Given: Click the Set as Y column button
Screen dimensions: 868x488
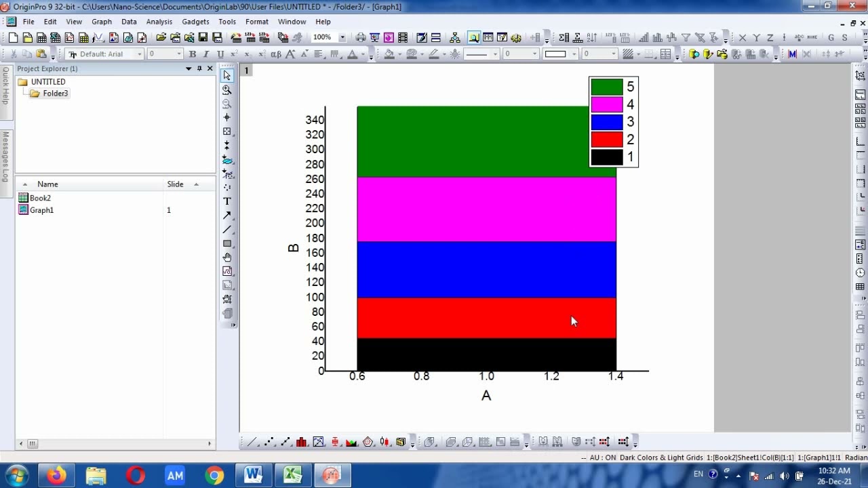Looking at the screenshot, I should point(757,38).
